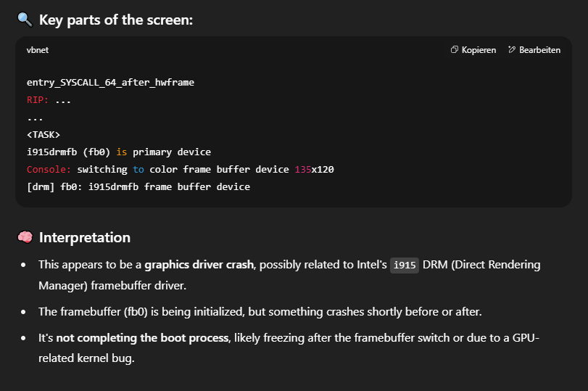Click the copy icon beside Kopieren
Screen dimensions: 588x391
tap(454, 49)
